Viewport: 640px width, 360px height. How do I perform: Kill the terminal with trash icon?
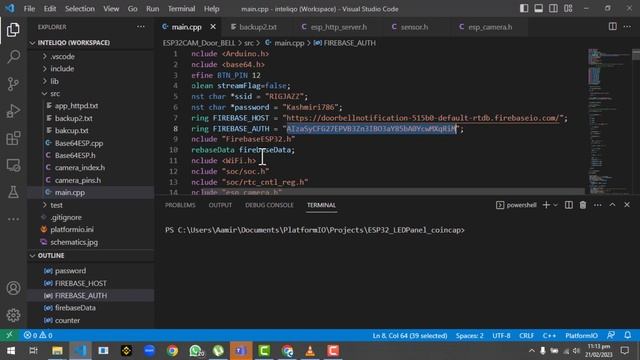(583, 205)
